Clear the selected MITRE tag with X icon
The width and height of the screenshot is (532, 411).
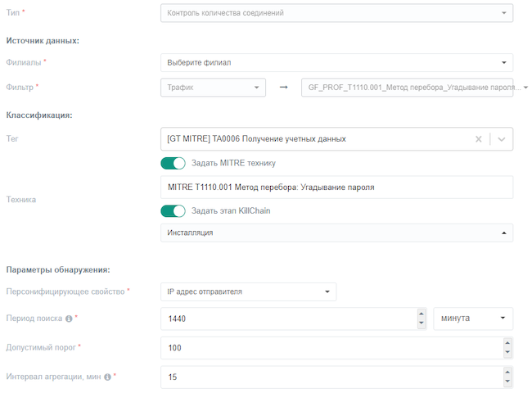click(x=479, y=139)
